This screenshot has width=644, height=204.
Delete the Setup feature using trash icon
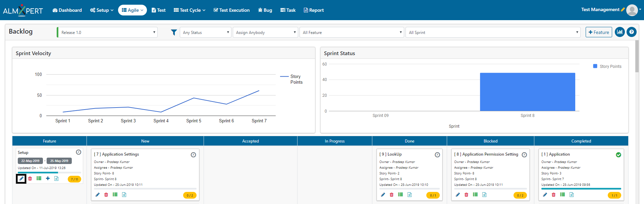pyautogui.click(x=30, y=179)
